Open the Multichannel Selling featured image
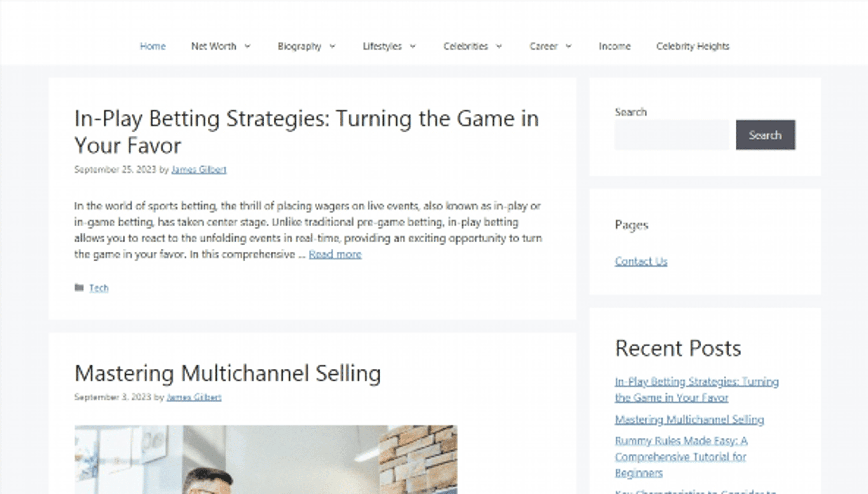Screen dimensions: 868x494 pos(266,459)
